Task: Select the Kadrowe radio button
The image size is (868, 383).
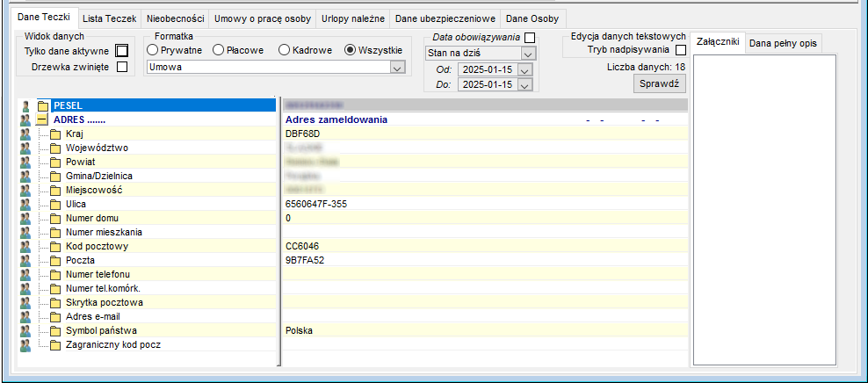Action: coord(284,50)
